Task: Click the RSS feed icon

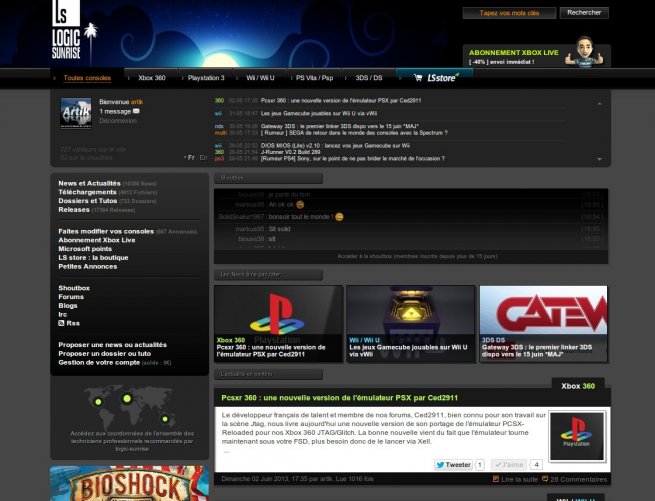Action: click(61, 323)
